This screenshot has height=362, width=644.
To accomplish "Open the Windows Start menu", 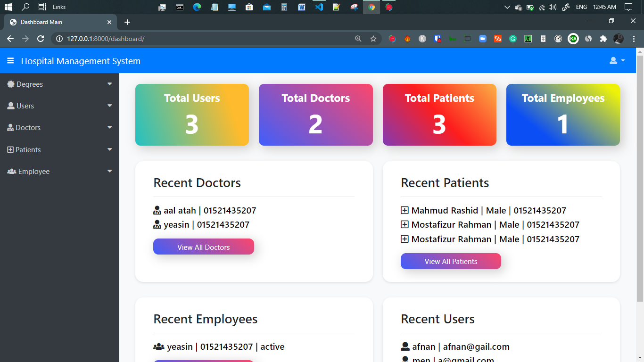I will click(x=8, y=7).
